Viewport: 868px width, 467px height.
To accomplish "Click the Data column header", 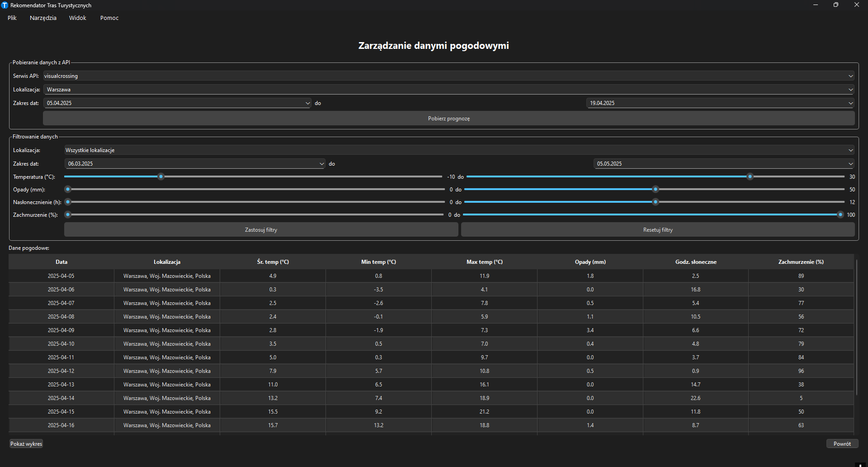I will point(61,262).
